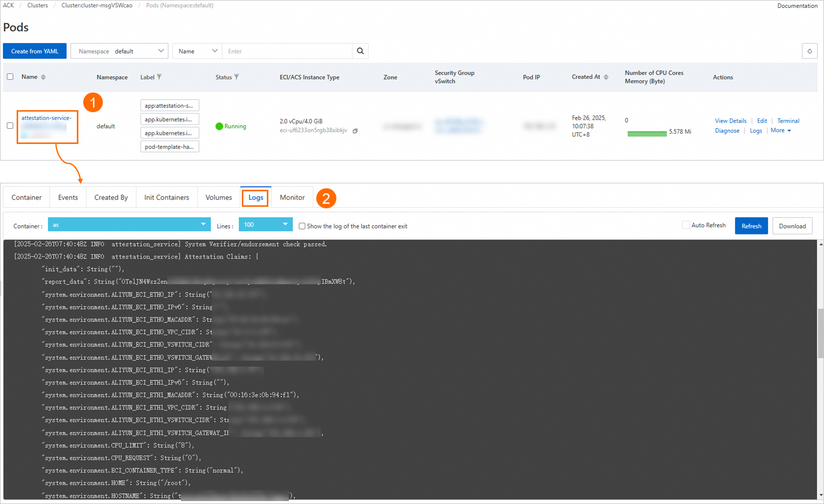The height and width of the screenshot is (504, 824).
Task: Enable show log of last container exit
Action: [x=302, y=226]
